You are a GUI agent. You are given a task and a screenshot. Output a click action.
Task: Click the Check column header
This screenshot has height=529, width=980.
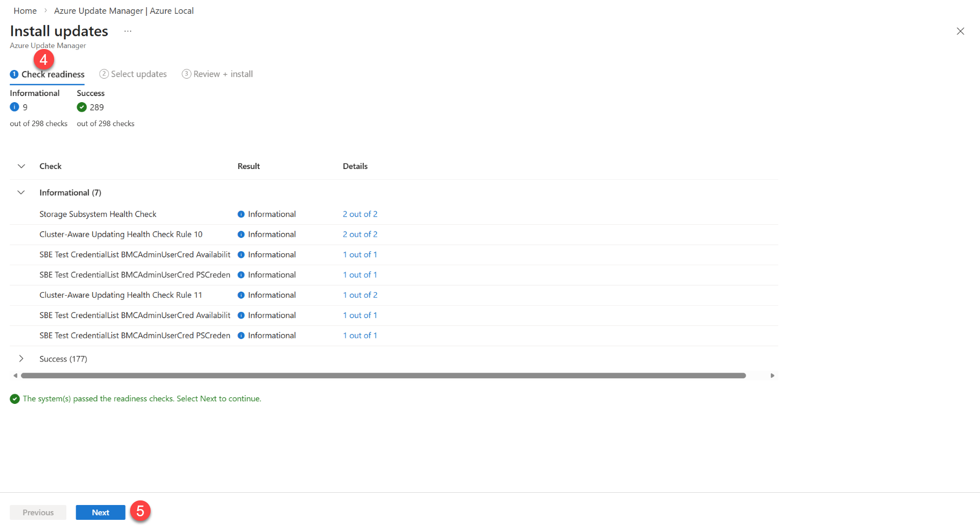click(x=51, y=166)
